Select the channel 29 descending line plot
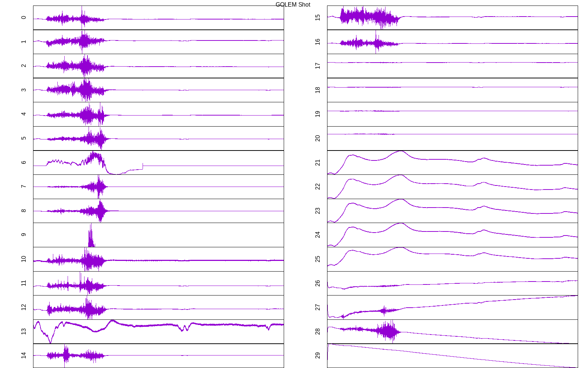 point(452,355)
